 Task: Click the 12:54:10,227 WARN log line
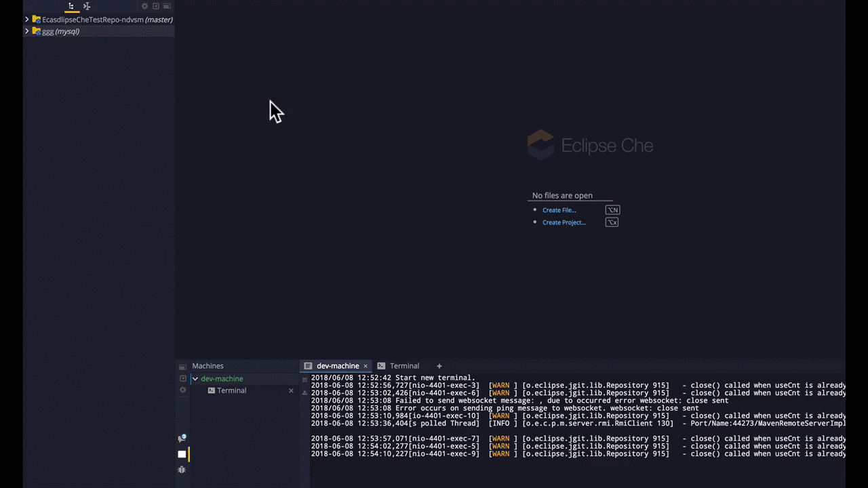point(578,454)
